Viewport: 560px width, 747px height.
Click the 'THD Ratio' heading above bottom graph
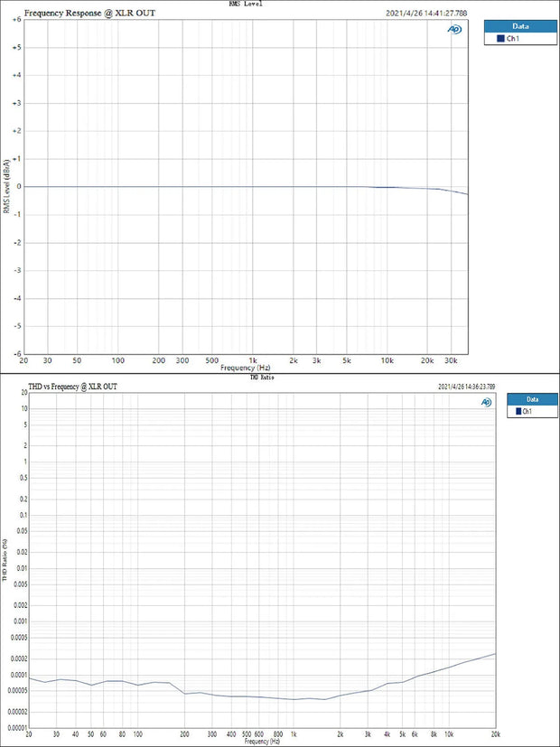tap(261, 378)
